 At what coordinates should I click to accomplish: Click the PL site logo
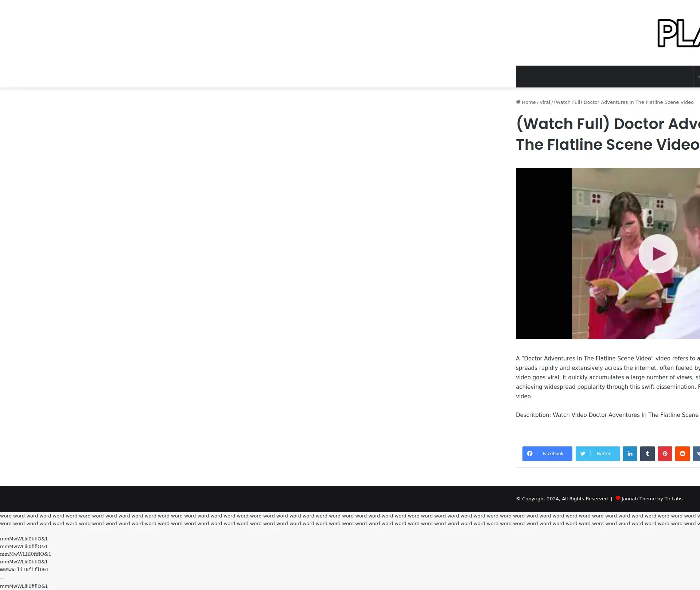pos(678,33)
